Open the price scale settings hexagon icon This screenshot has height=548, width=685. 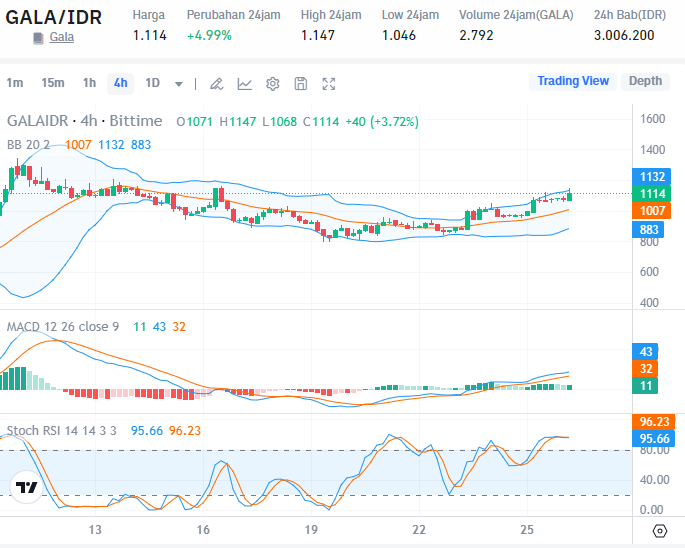coord(659,531)
